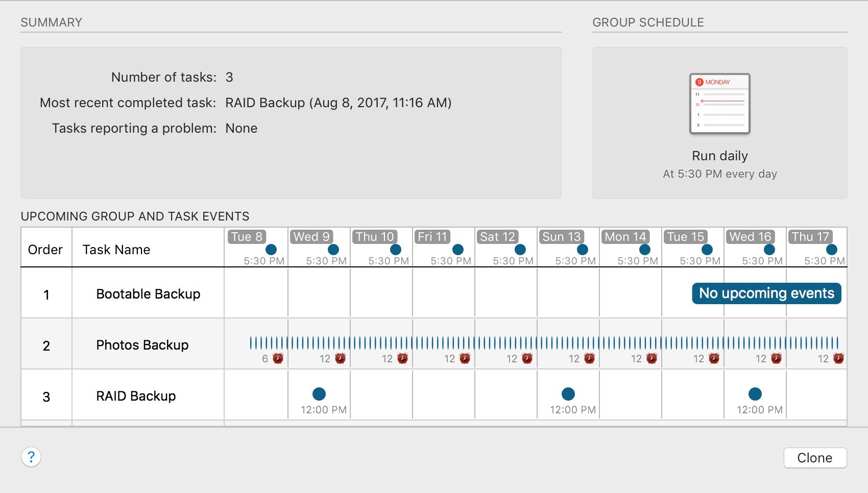This screenshot has height=493, width=868.
Task: Select the RAID Backup event on Wed 9
Action: [319, 394]
